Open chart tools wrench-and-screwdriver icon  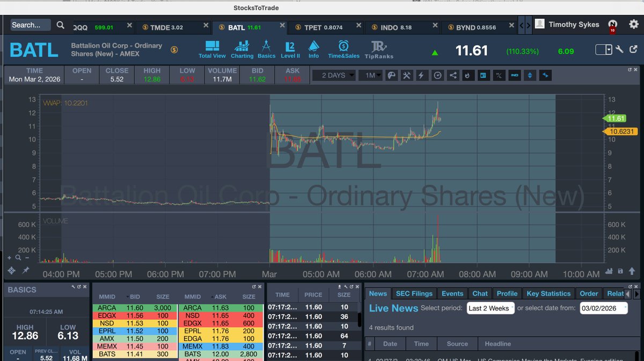(406, 75)
